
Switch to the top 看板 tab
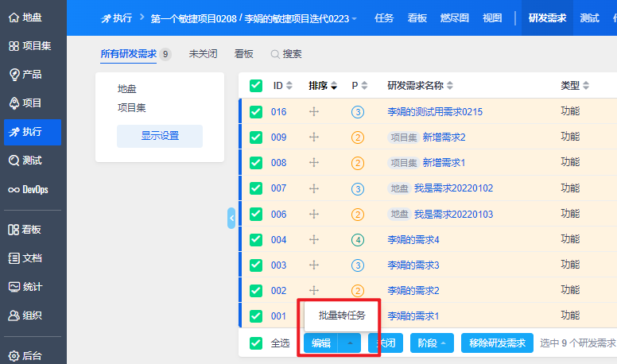tap(417, 18)
